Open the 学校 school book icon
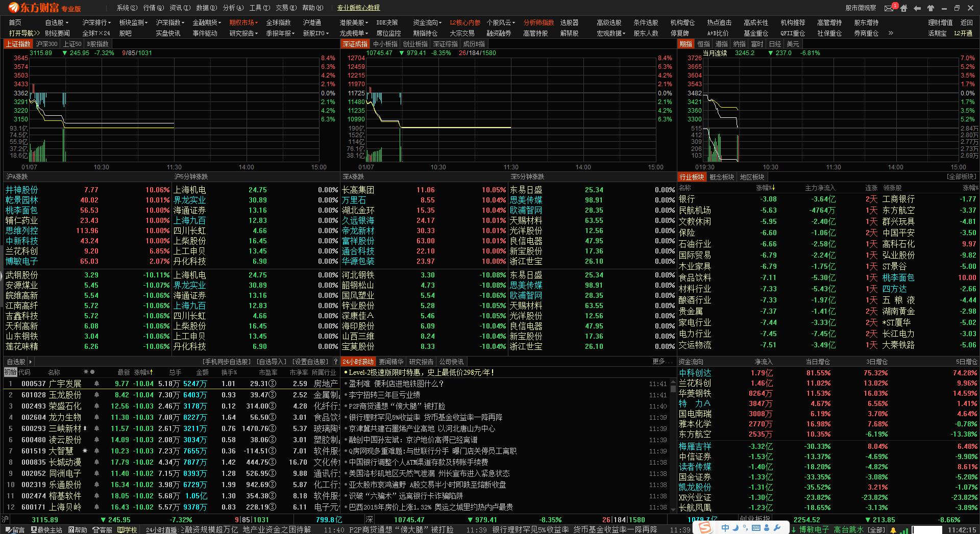980x534 pixels. tap(120, 530)
